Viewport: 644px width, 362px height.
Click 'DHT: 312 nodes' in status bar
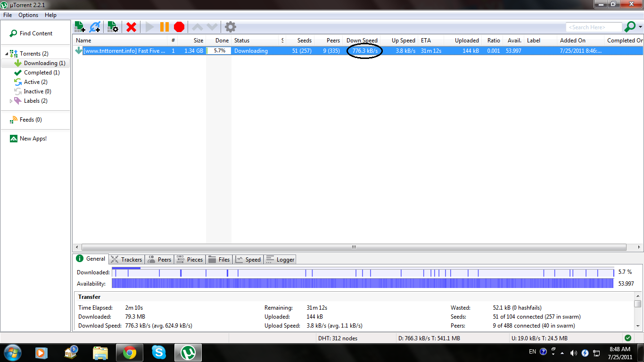coord(338,338)
